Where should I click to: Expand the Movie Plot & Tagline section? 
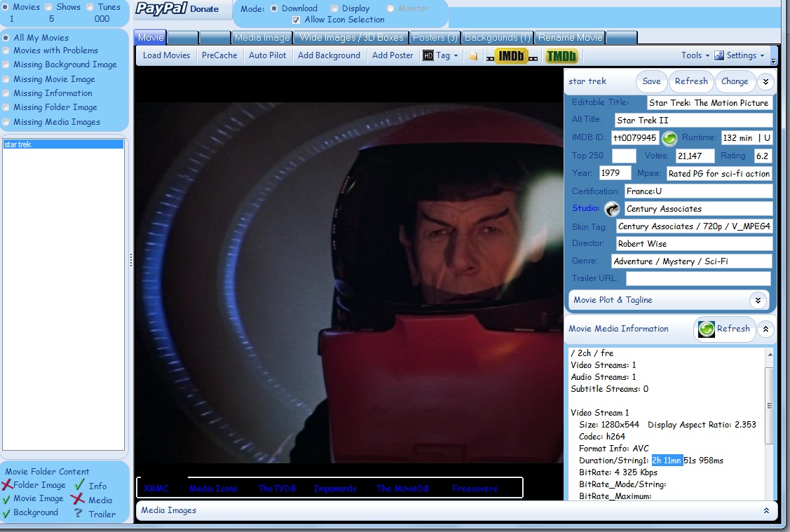(757, 300)
